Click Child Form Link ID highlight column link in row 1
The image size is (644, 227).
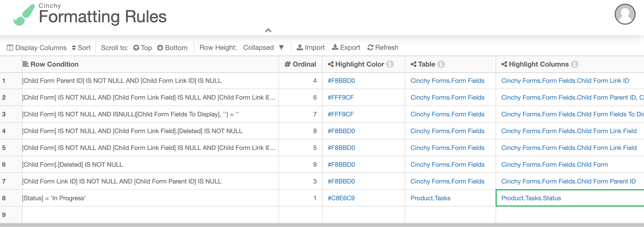pos(565,81)
